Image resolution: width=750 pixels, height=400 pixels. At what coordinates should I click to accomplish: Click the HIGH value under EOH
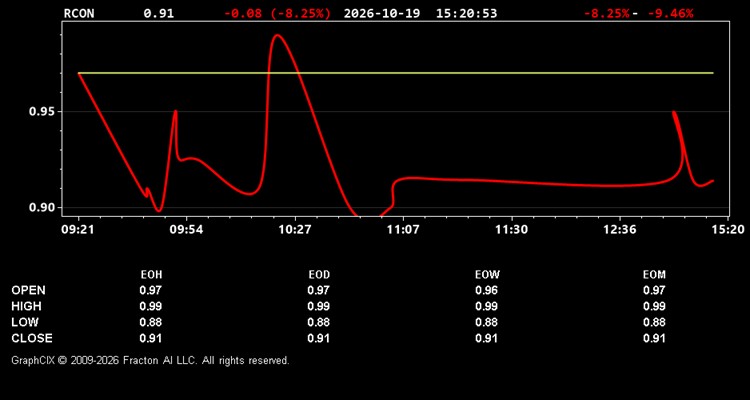(151, 306)
